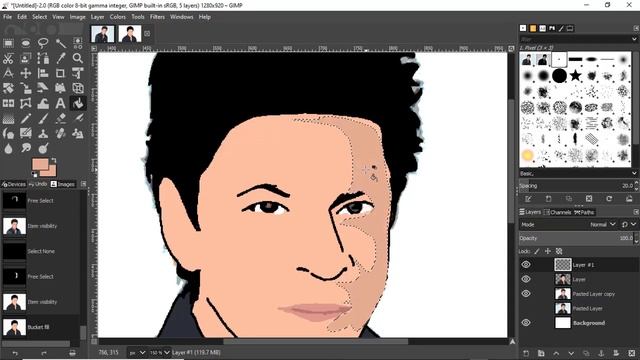
Task: Hide the Background layer
Action: (x=526, y=323)
